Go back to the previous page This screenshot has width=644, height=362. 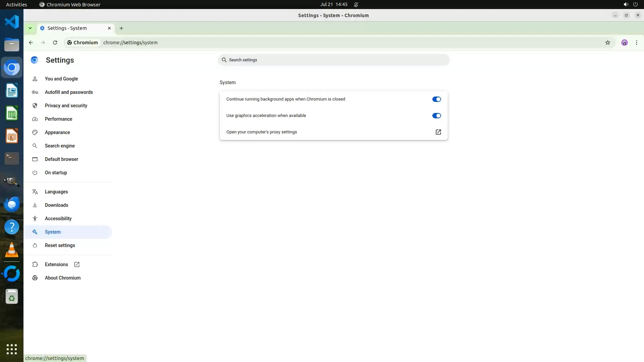tap(31, 43)
